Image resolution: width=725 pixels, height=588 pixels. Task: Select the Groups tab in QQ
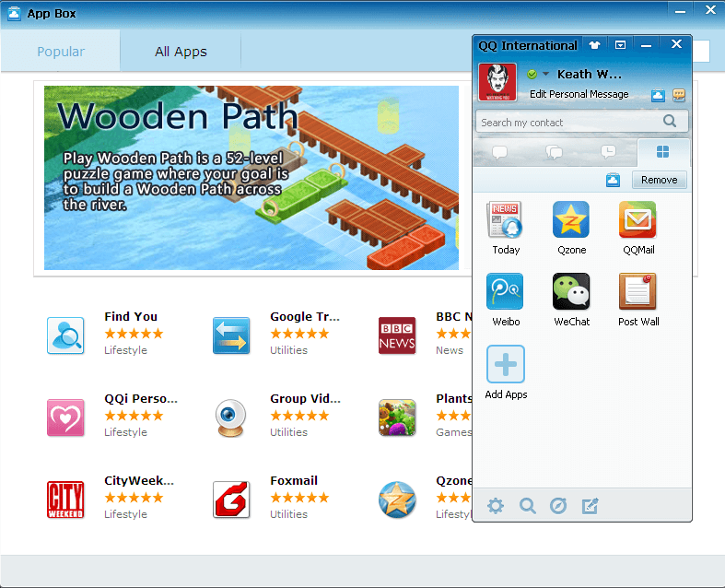554,152
